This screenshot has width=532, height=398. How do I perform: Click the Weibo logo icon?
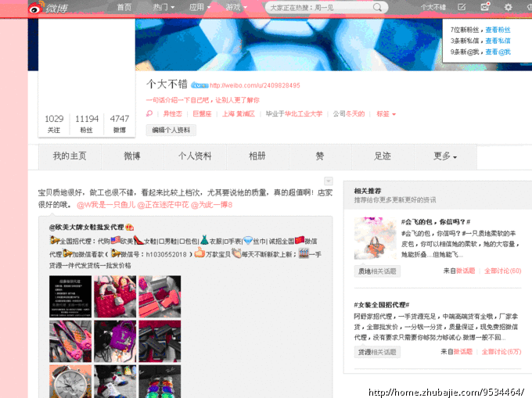tap(36, 8)
